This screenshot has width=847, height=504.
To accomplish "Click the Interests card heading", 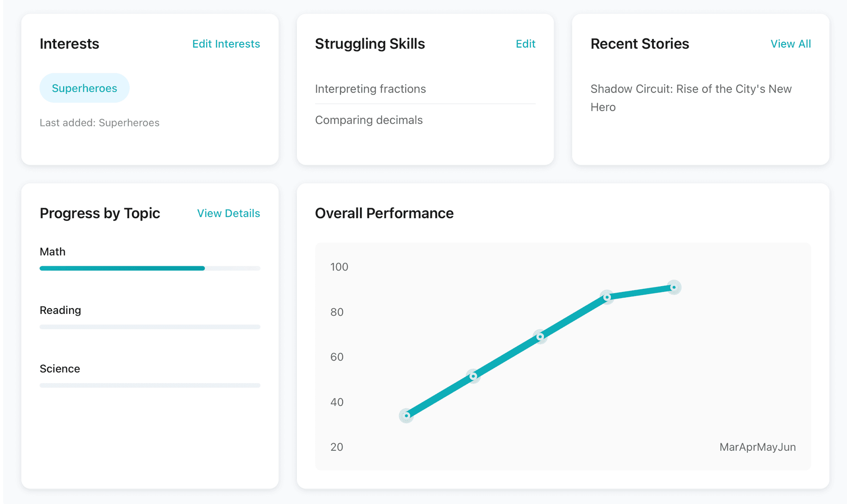I will (x=69, y=44).
